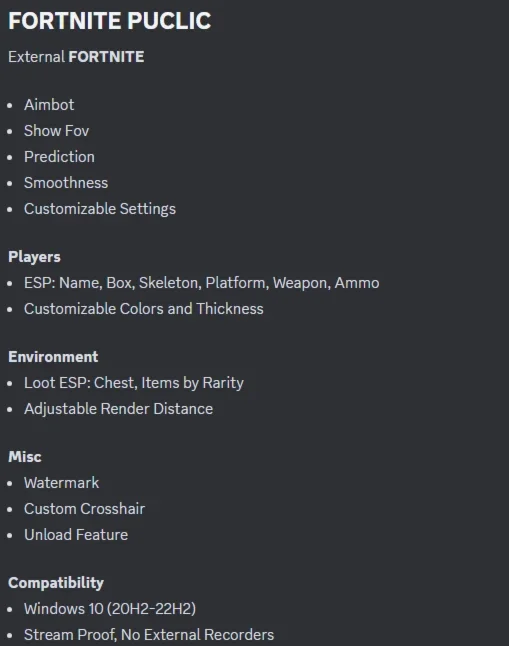The width and height of the screenshot is (509, 646).
Task: Click the Customizable Settings line
Action: [100, 209]
